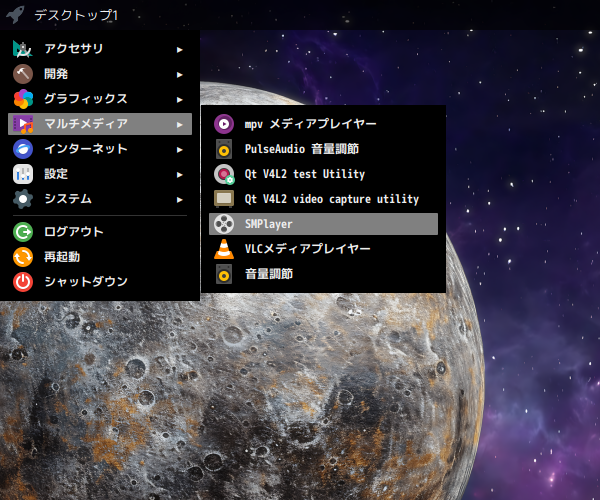Screen dimensions: 600x500
Task: Click the グラフィックス colorful icon
Action: pyautogui.click(x=23, y=99)
